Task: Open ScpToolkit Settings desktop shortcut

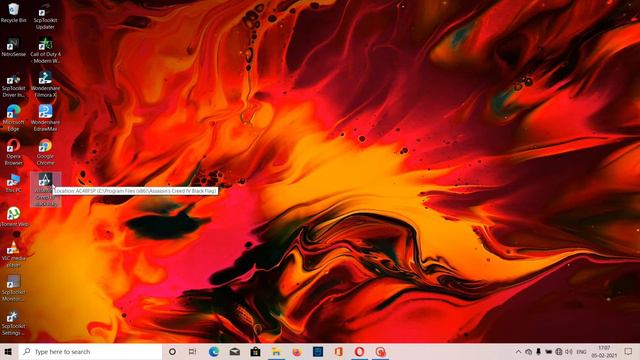Action: pos(13,322)
